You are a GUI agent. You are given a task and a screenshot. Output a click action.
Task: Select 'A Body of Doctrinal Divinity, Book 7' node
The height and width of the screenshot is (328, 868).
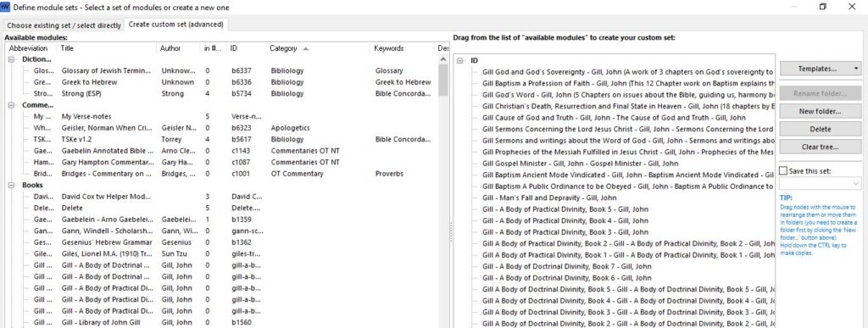point(567,267)
